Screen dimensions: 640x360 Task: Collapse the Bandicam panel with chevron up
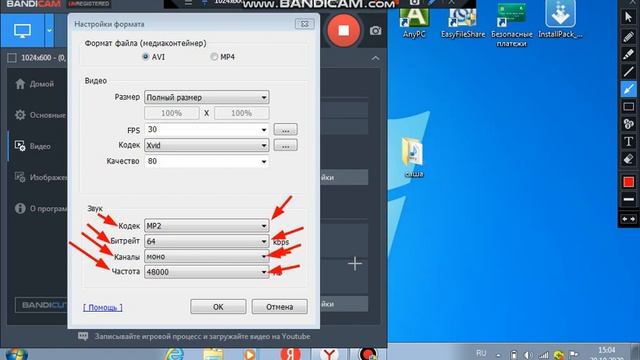coord(375,58)
